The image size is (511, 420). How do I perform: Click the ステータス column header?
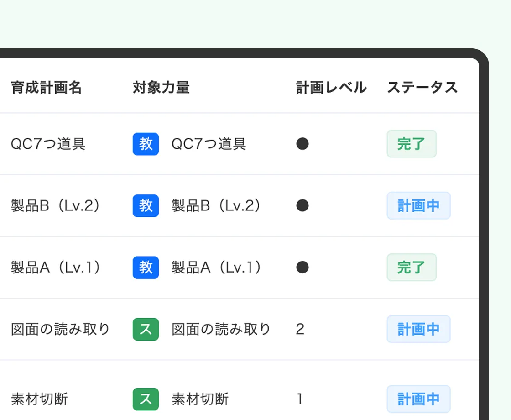(422, 88)
